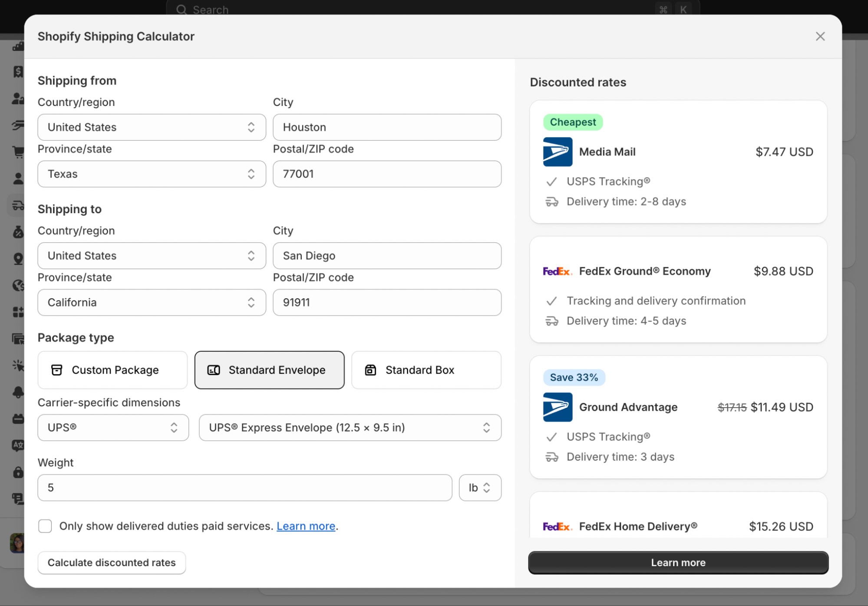Click Carrier-specific dimensions label
Image resolution: width=868 pixels, height=606 pixels.
pyautogui.click(x=109, y=403)
